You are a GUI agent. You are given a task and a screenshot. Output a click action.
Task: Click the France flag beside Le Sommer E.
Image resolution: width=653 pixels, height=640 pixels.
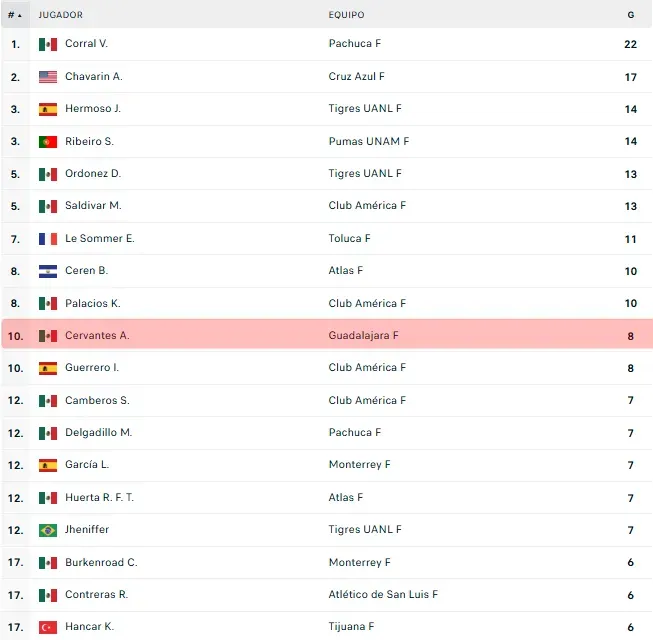pos(48,239)
